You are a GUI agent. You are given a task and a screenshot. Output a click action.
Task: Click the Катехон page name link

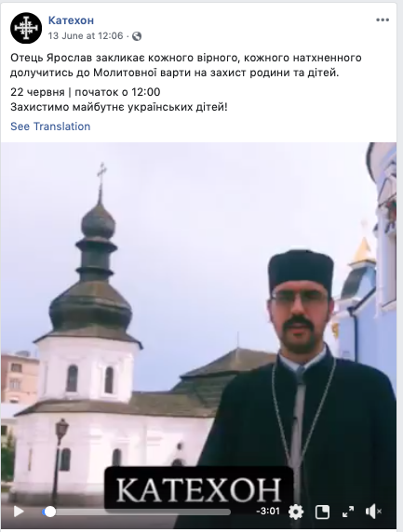[x=71, y=20]
